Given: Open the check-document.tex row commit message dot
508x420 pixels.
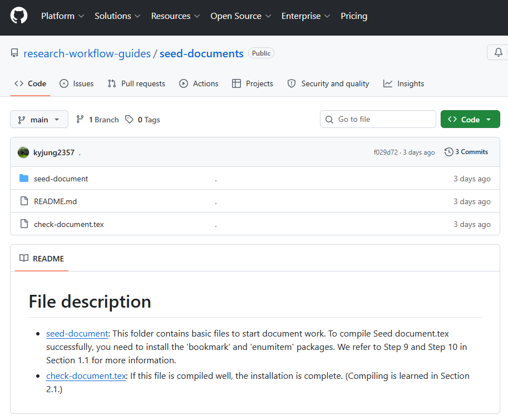Looking at the screenshot, I should (x=216, y=225).
